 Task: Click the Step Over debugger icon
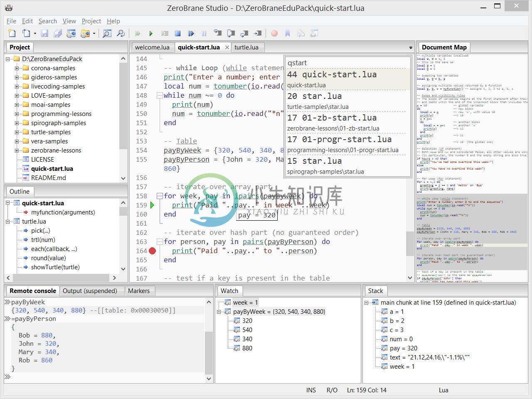tap(231, 33)
